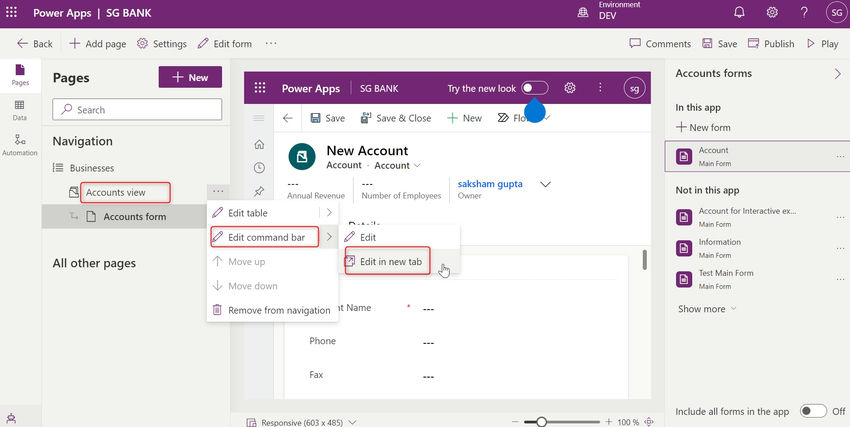Select Accounts form in navigation
This screenshot has height=427, width=850.
(x=134, y=217)
